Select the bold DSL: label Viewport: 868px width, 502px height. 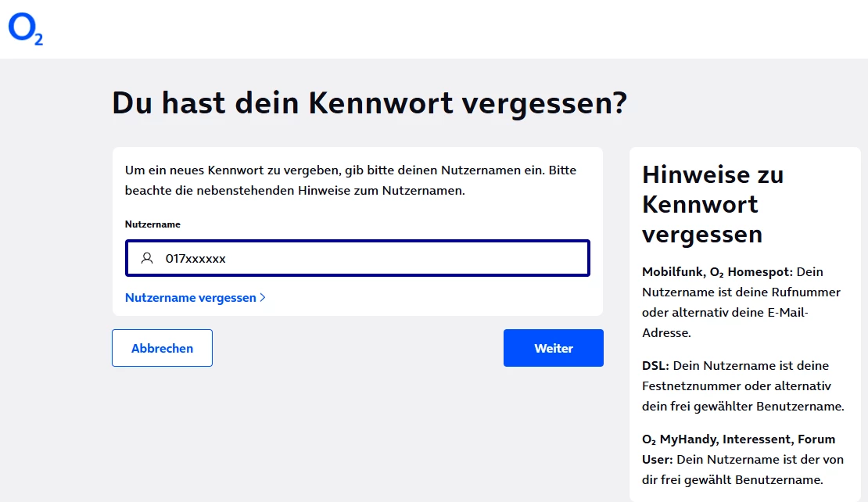tap(656, 366)
